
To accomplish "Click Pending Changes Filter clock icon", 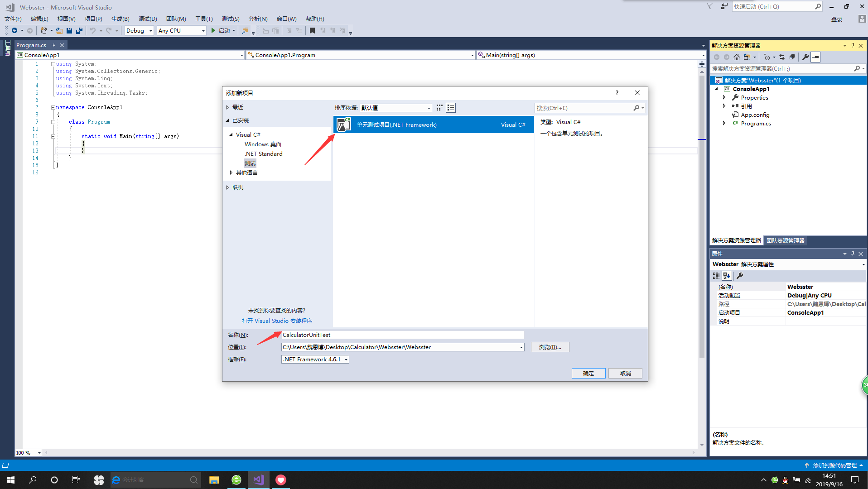I will pyautogui.click(x=767, y=57).
